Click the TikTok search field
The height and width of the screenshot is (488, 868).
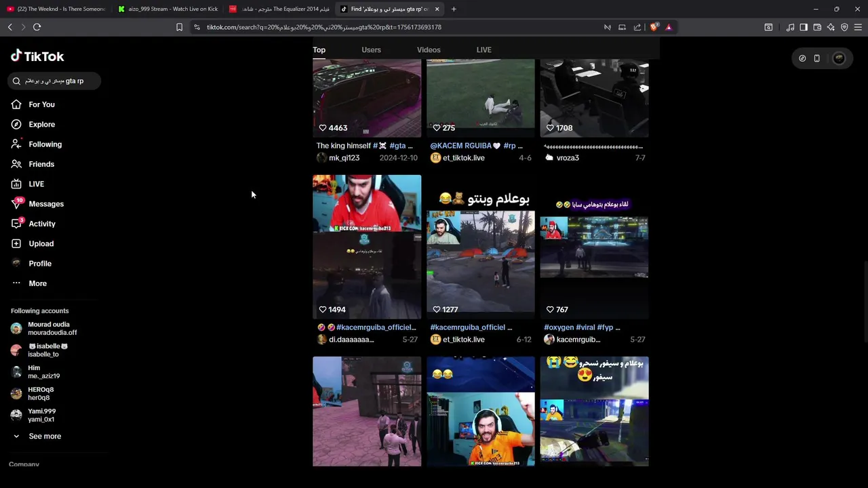(x=54, y=81)
